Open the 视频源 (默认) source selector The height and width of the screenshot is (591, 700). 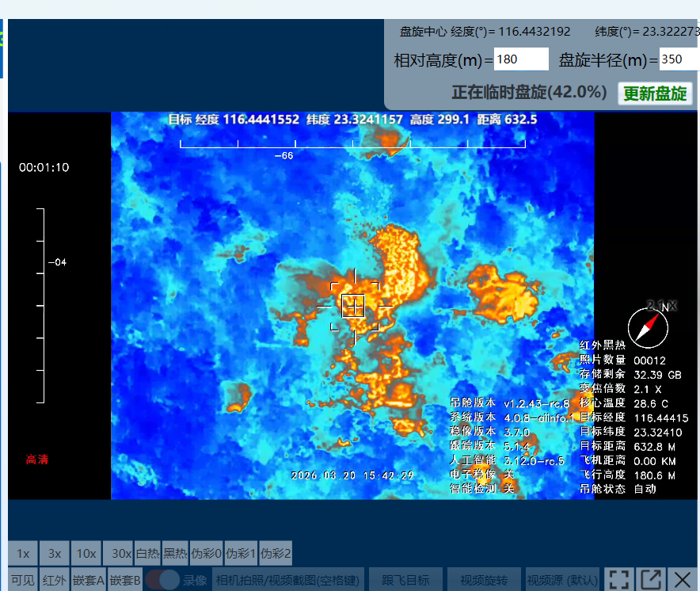click(x=563, y=580)
